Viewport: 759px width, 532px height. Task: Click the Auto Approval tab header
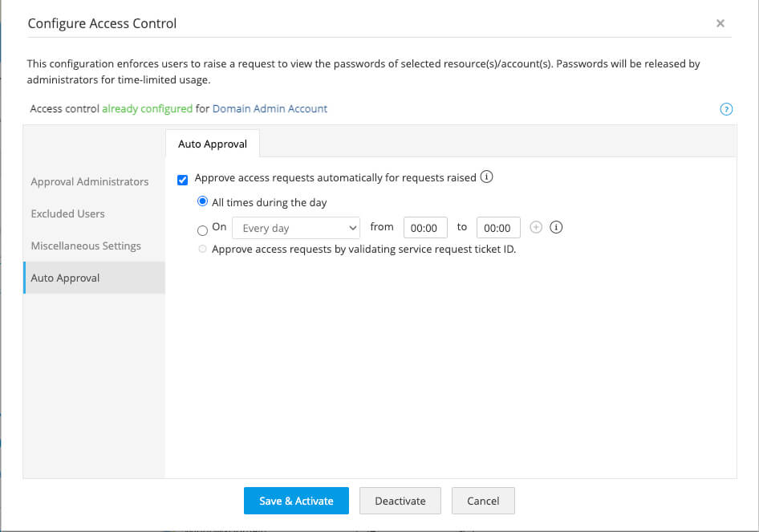click(213, 144)
